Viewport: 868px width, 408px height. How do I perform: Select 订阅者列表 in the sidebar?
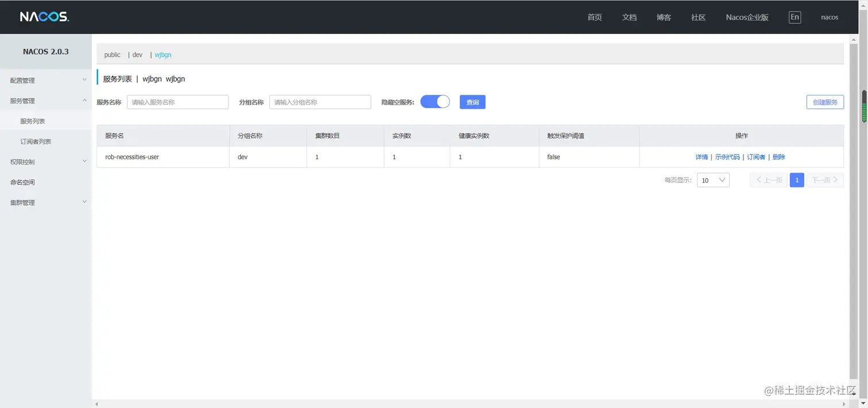pyautogui.click(x=46, y=141)
